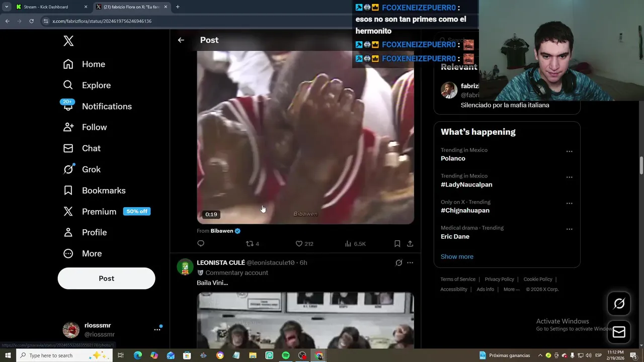Click the video in the post
The height and width of the screenshot is (362, 644).
coord(305,137)
